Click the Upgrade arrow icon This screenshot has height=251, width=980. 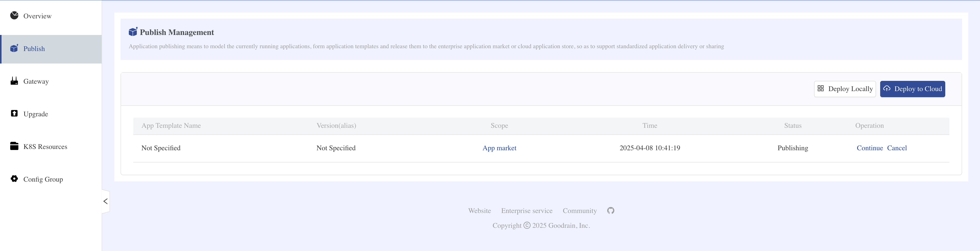(x=14, y=113)
